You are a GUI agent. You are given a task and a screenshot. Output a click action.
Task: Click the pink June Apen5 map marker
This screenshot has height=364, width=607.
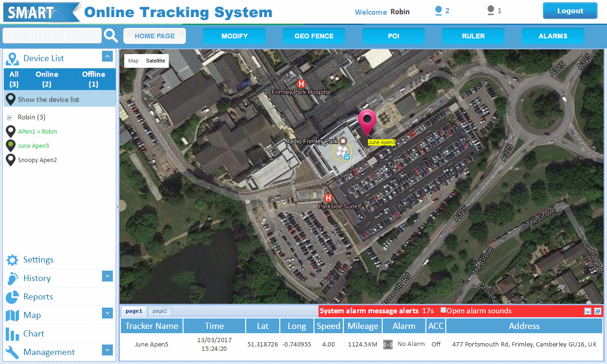coord(366,122)
